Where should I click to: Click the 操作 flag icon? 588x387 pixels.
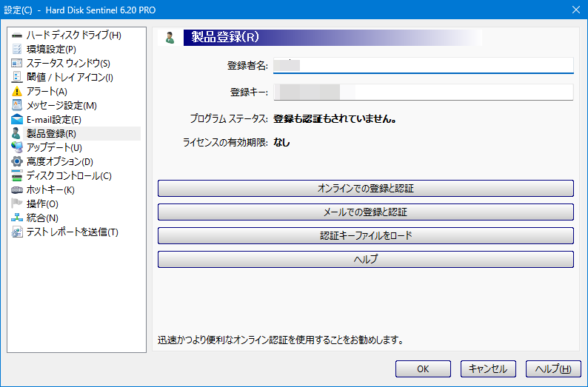click(17, 203)
